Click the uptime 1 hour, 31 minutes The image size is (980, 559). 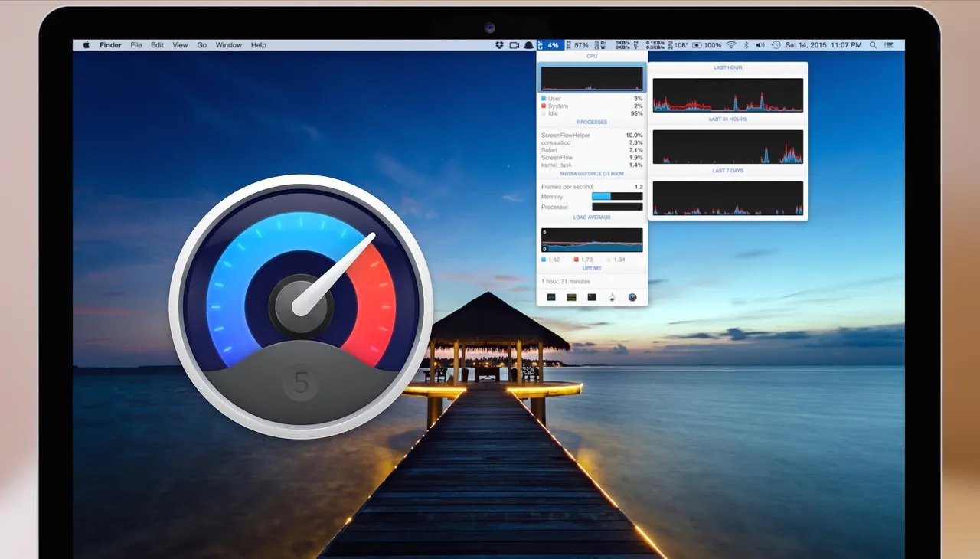pyautogui.click(x=566, y=282)
